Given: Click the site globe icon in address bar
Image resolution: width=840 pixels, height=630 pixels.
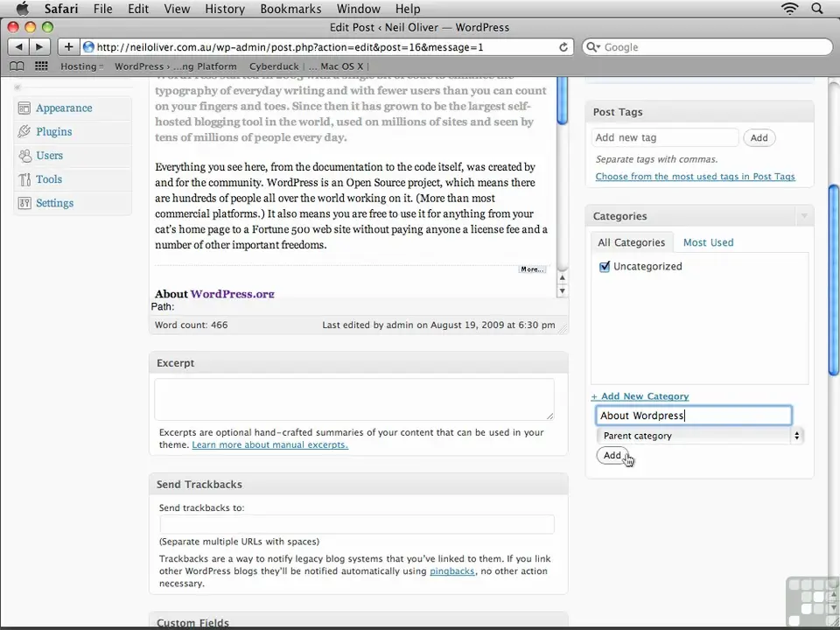Looking at the screenshot, I should pyautogui.click(x=88, y=47).
